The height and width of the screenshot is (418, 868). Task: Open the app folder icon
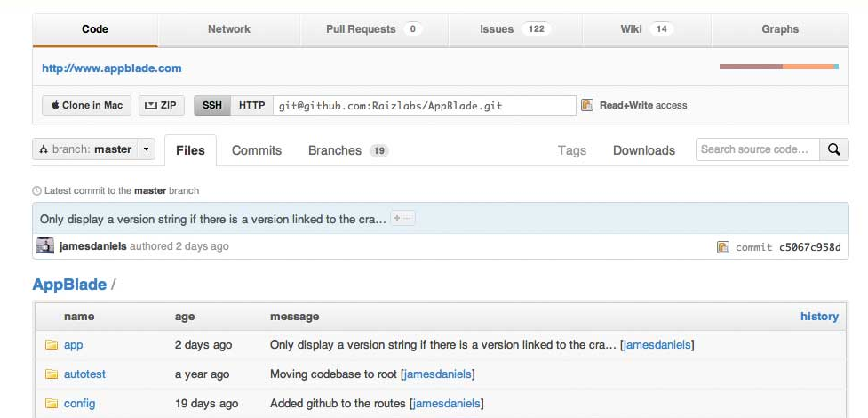52,345
